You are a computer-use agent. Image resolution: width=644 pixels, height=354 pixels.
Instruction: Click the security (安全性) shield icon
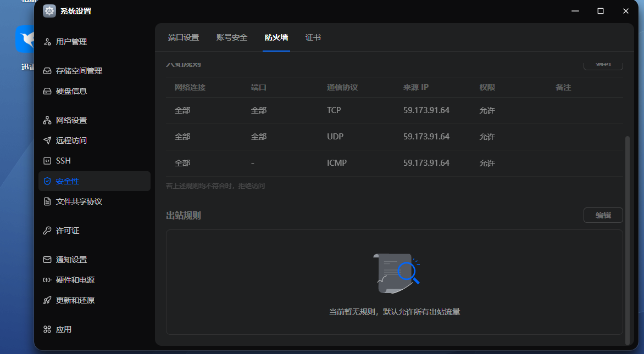click(47, 181)
